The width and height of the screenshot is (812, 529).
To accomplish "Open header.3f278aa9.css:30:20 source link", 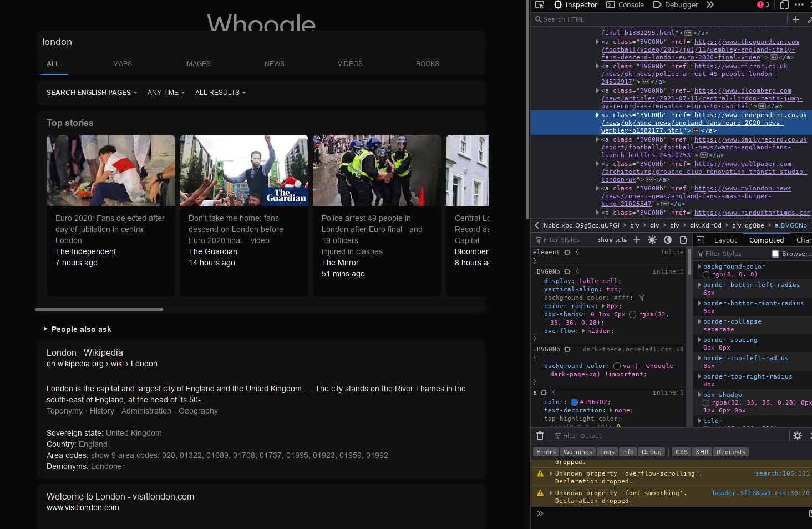I will pos(761,493).
